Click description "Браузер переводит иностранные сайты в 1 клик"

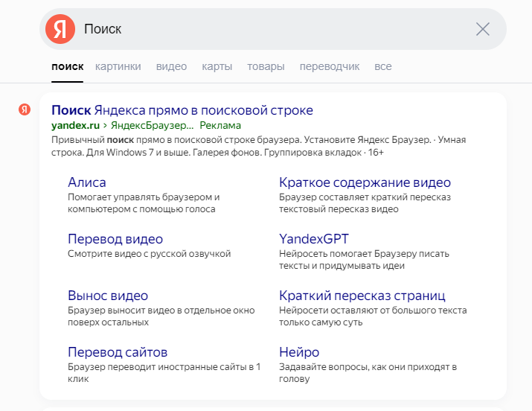pyautogui.click(x=164, y=372)
